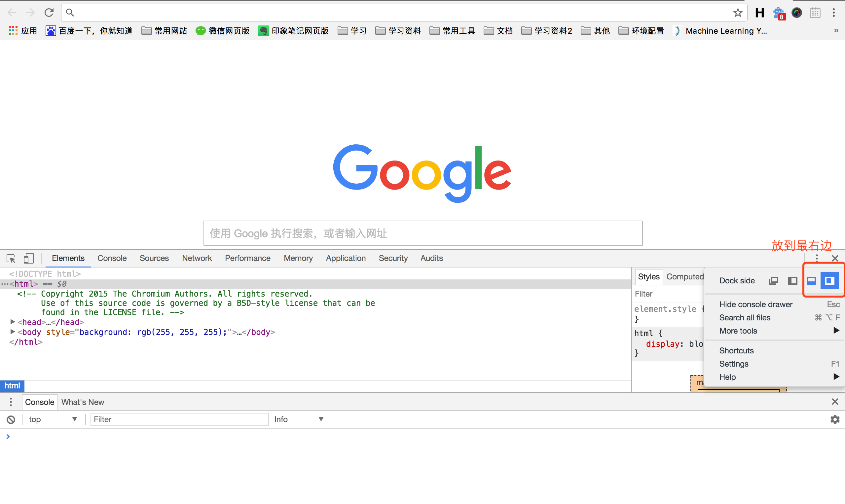Undock DevTools into separate window
The image size is (845, 504).
tap(774, 280)
